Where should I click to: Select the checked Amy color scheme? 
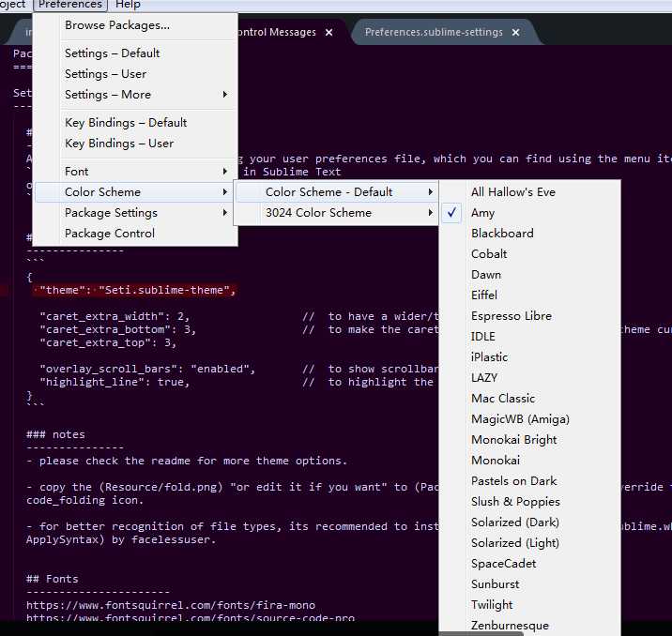click(x=529, y=212)
